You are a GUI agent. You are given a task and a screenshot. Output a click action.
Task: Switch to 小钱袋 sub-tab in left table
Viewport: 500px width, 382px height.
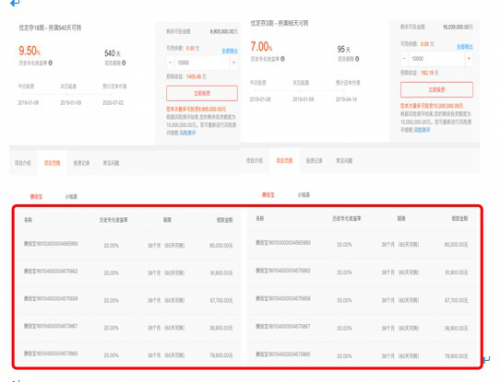click(71, 197)
